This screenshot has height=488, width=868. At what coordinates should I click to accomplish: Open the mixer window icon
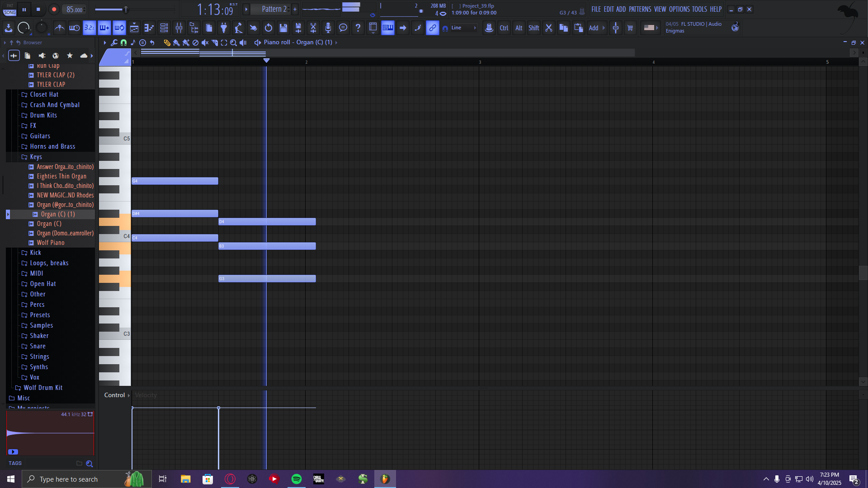point(179,28)
